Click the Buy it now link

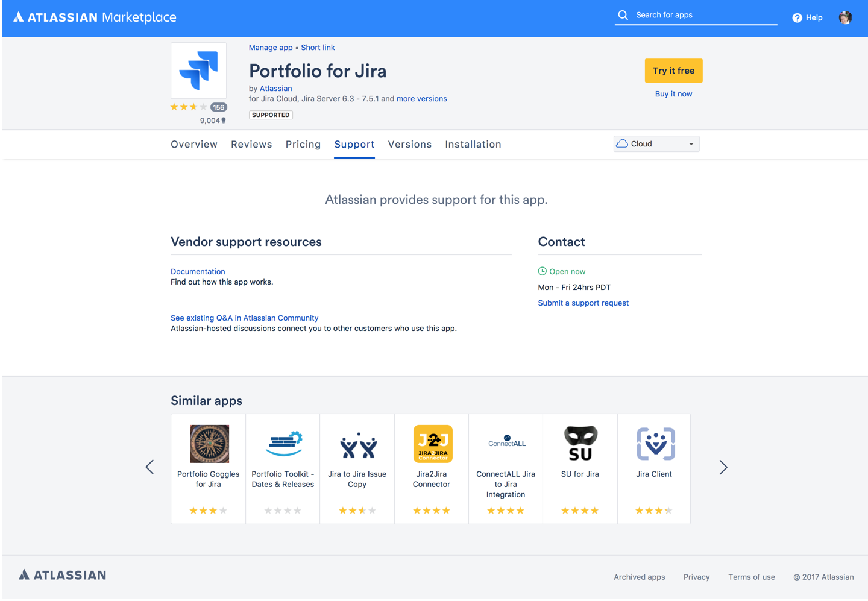tap(674, 94)
